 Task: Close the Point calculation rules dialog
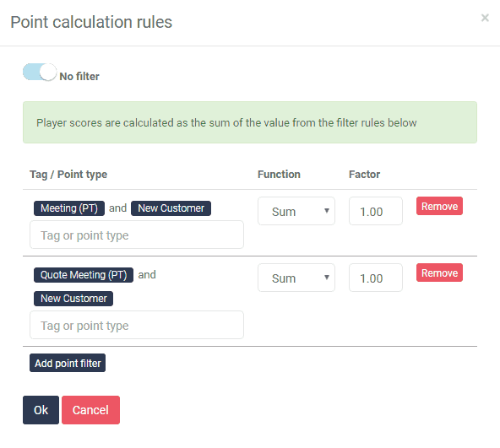tap(485, 18)
